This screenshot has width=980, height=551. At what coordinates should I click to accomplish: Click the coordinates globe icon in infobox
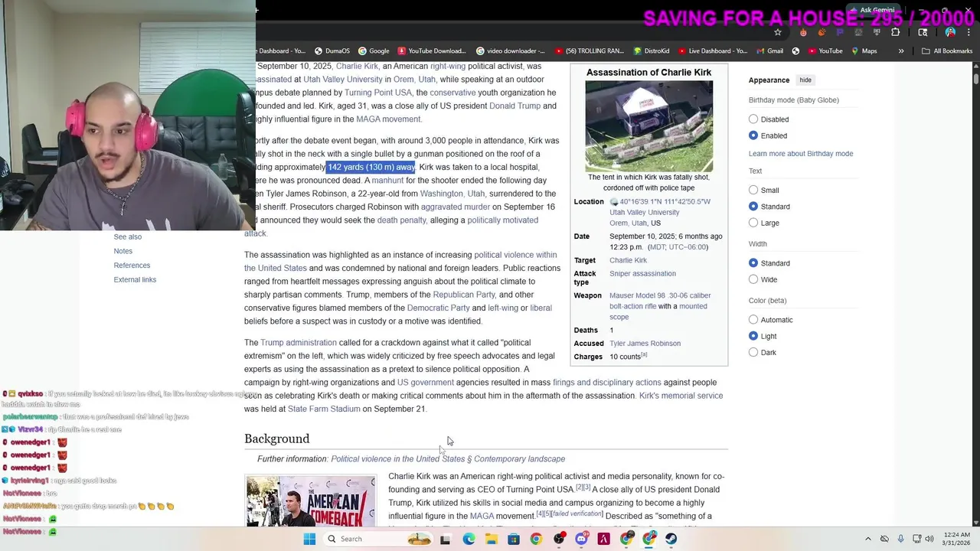(614, 202)
